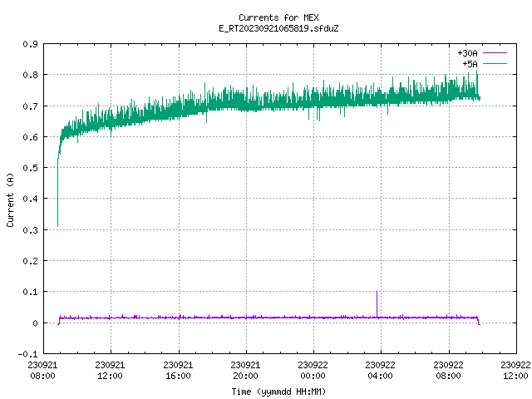Click the chart title 'Currents for MEX'

coord(278,17)
